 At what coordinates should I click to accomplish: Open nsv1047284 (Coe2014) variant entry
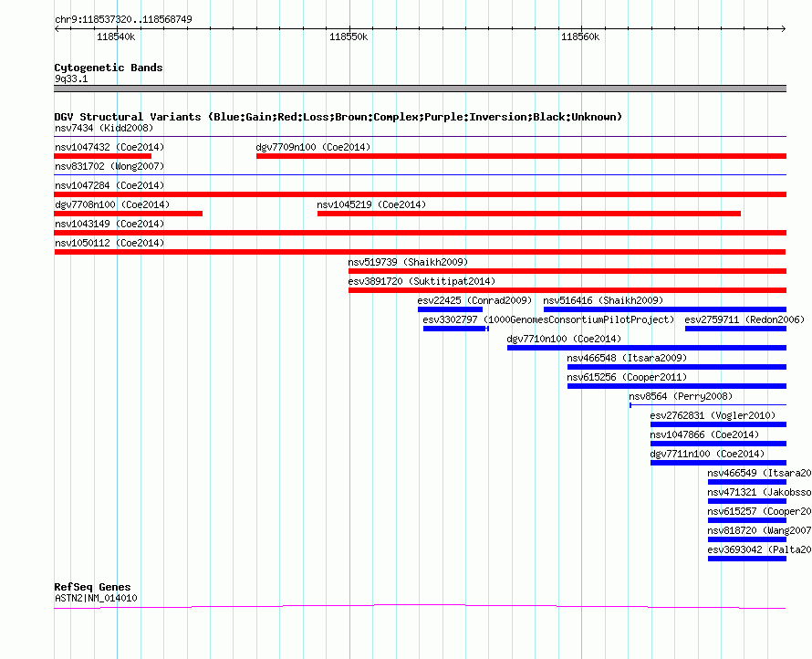[109, 185]
